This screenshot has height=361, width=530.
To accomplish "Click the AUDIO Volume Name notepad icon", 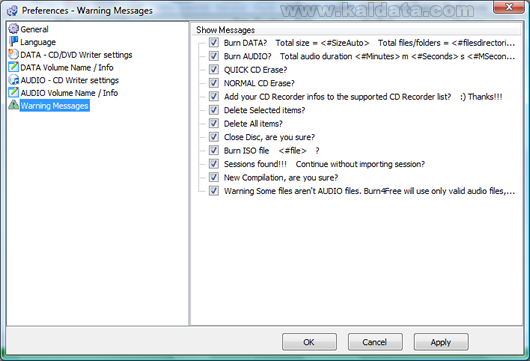I will click(x=14, y=92).
